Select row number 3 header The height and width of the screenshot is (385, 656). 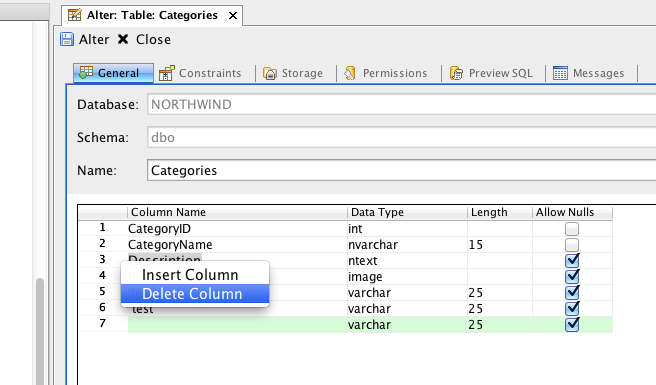pos(102,260)
